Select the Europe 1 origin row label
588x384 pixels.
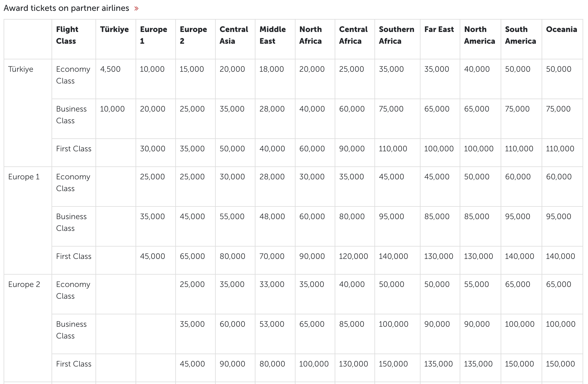pyautogui.click(x=24, y=177)
